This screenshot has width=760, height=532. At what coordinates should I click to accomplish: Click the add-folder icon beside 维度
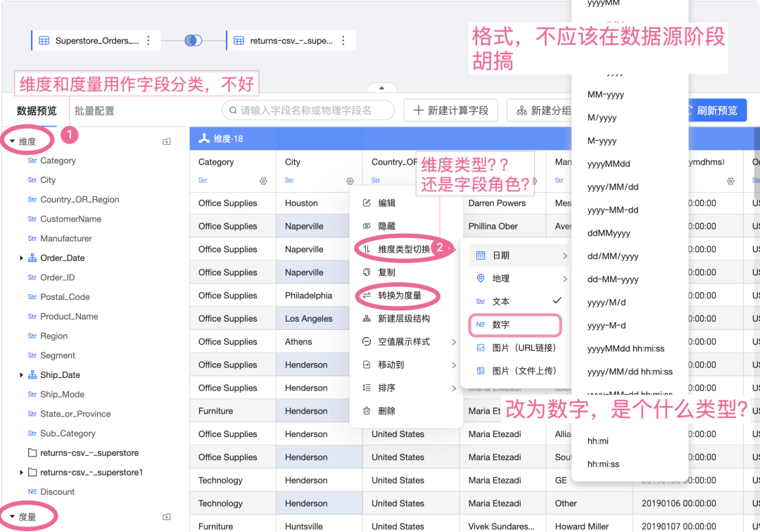pyautogui.click(x=167, y=141)
